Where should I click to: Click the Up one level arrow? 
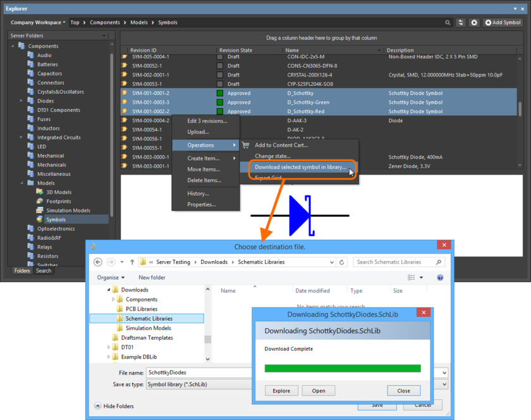coord(131,262)
